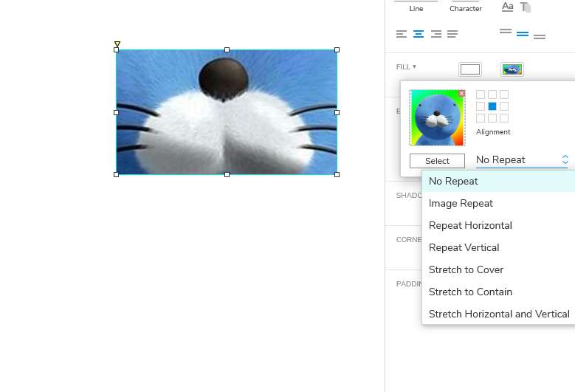Expand the FILL section arrow

[x=414, y=66]
